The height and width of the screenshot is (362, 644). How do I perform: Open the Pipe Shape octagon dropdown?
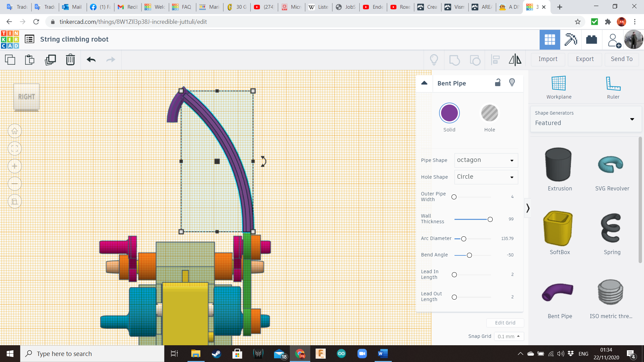click(x=486, y=160)
